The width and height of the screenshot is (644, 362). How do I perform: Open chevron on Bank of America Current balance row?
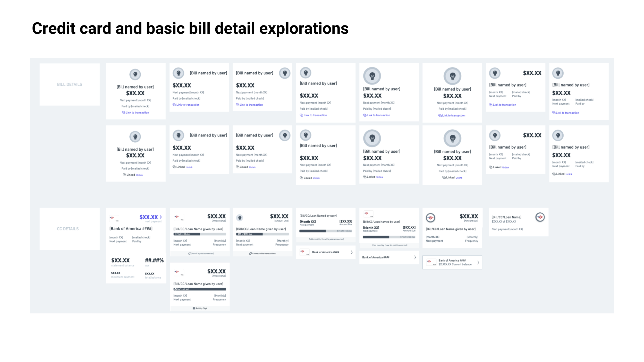[x=478, y=263]
